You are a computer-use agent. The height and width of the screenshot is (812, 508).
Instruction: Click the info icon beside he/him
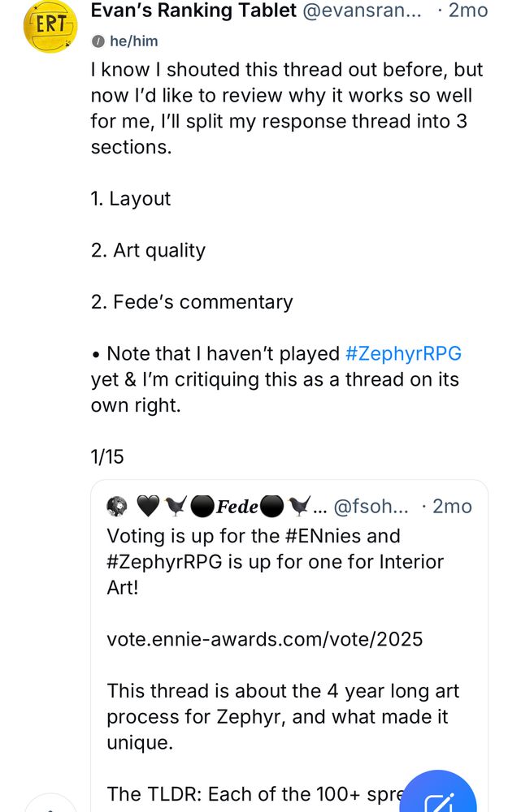click(x=99, y=41)
